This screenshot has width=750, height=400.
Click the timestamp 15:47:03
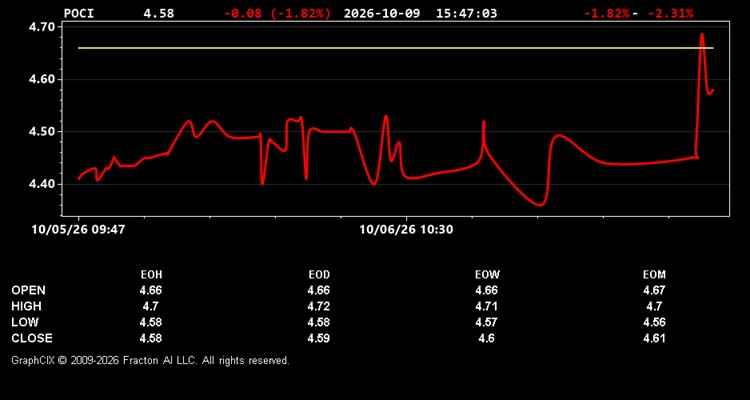coord(466,13)
